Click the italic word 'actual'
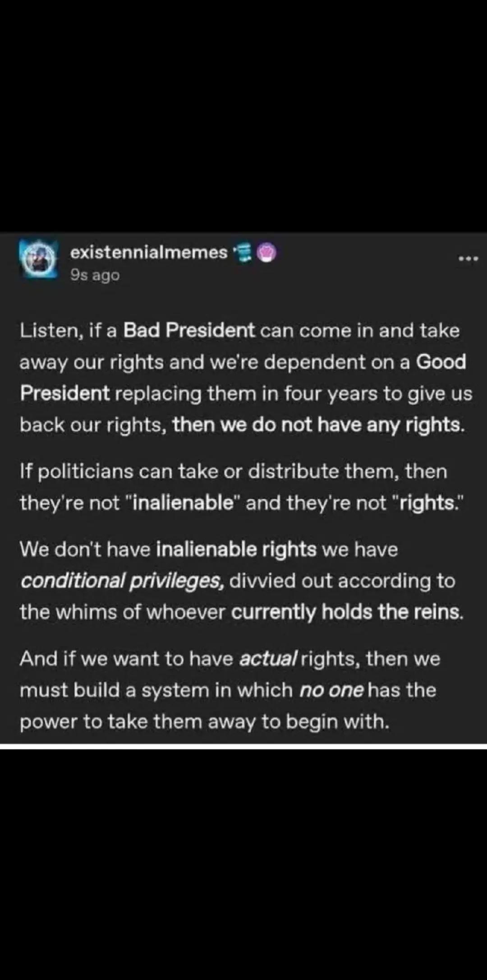Viewport: 487px width, 980px height. 268,659
